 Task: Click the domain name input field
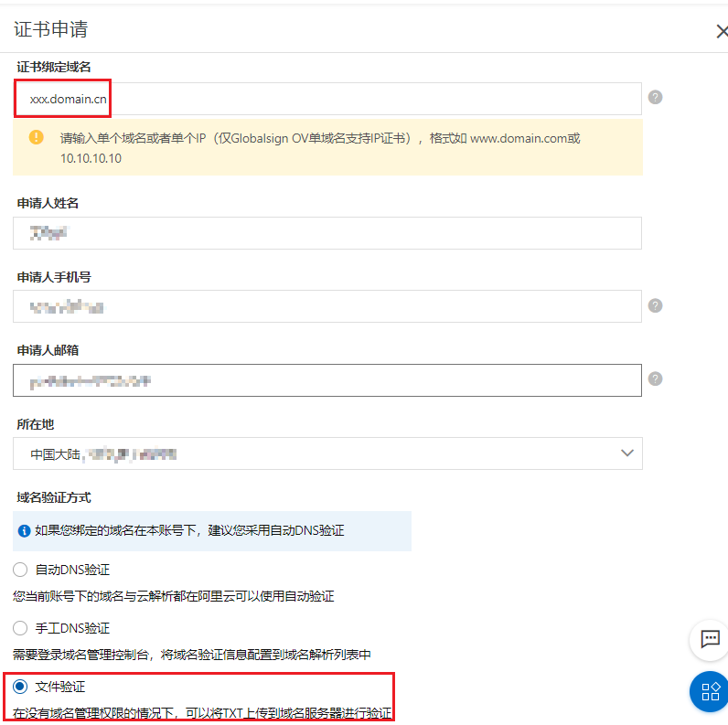coord(327,99)
